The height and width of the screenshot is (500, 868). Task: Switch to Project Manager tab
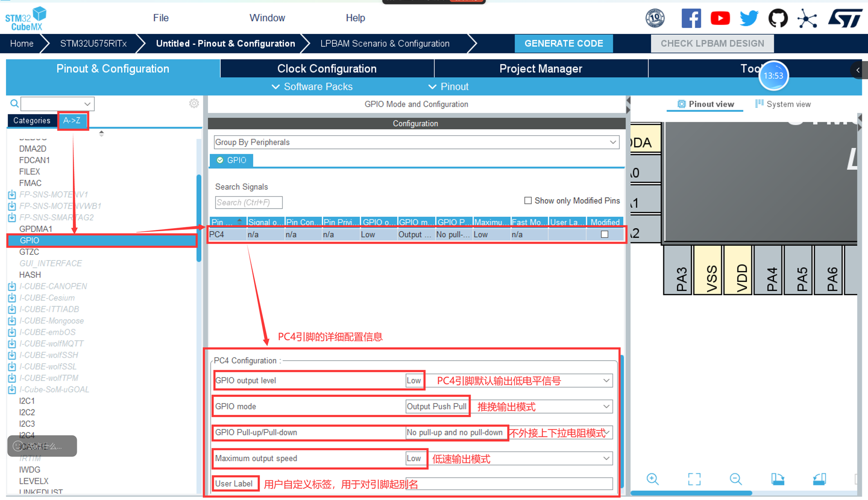tap(541, 68)
